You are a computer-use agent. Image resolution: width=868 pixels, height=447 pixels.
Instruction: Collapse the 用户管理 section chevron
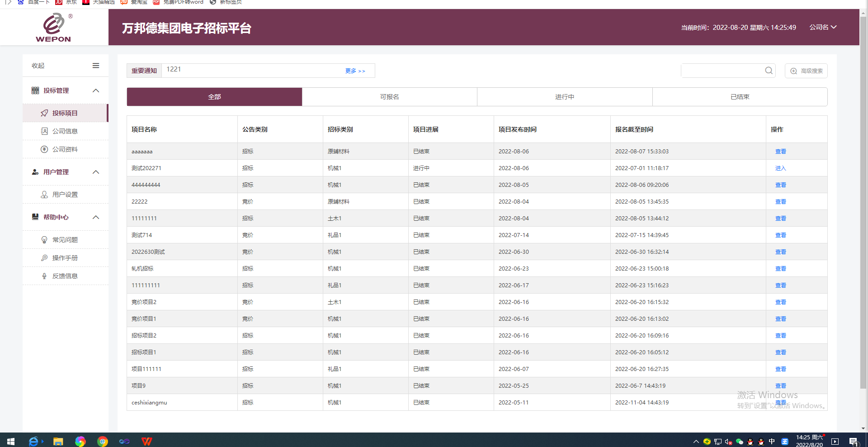click(x=96, y=172)
